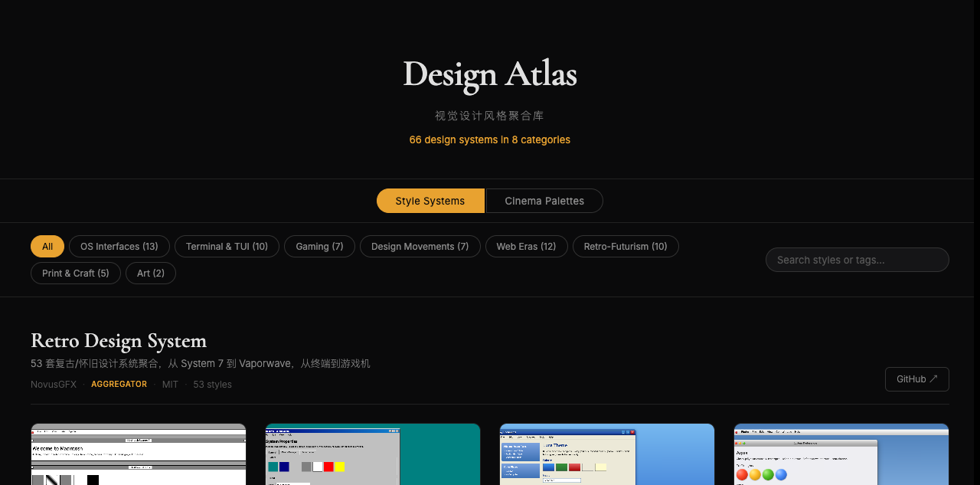Open the GitHub link button
Viewport: 980px width, 485px height.
tap(917, 379)
